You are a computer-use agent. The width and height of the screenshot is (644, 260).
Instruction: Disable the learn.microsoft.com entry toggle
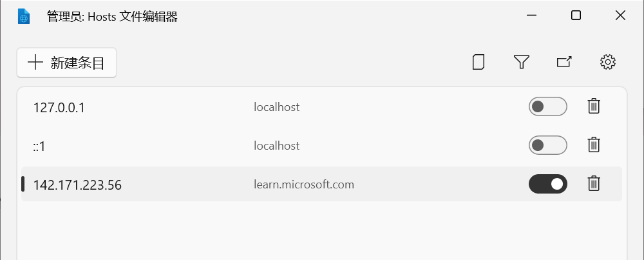pos(547,184)
